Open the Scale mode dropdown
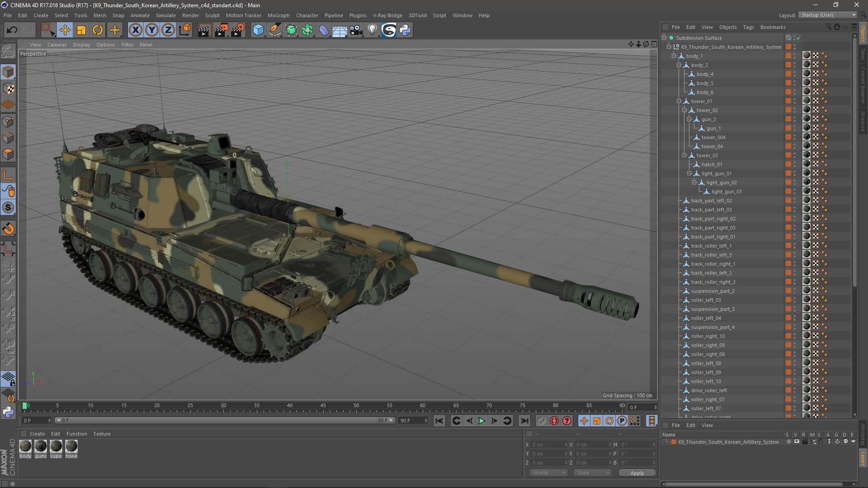This screenshot has width=868, height=488. click(593, 473)
